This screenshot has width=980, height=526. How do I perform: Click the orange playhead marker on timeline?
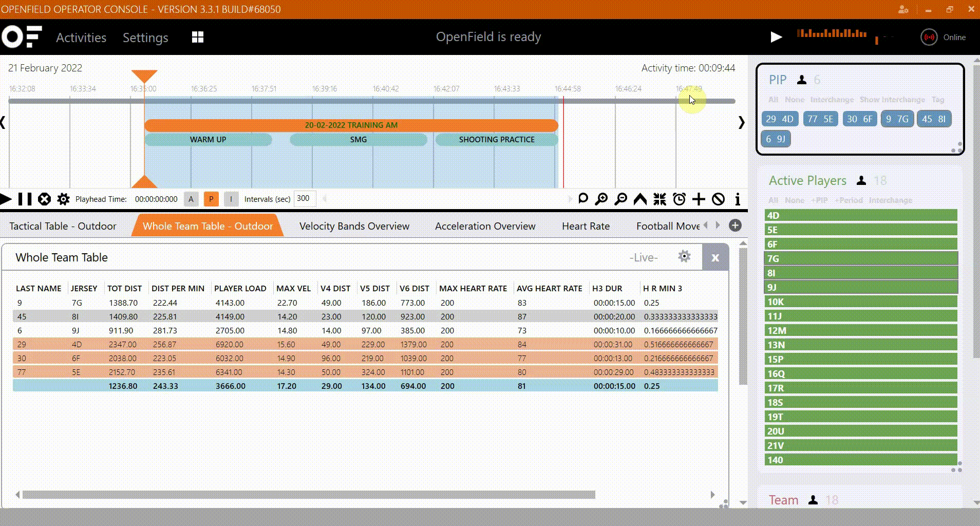click(x=144, y=77)
